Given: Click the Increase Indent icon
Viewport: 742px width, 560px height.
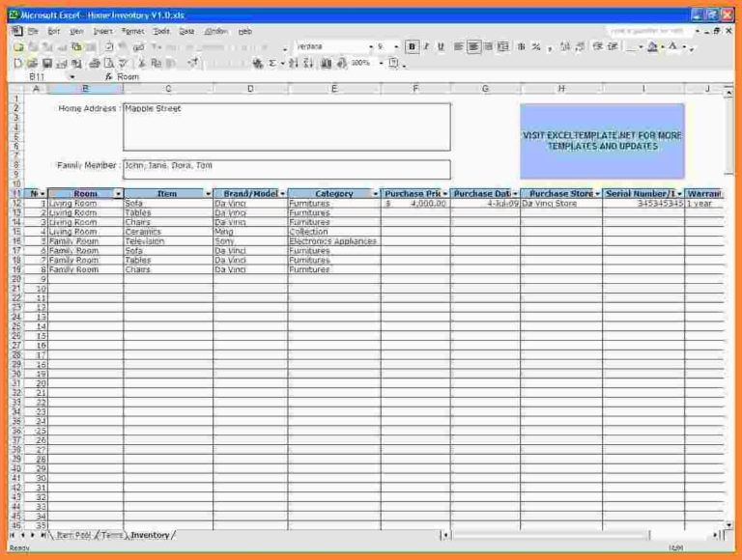Looking at the screenshot, I should pos(613,46).
